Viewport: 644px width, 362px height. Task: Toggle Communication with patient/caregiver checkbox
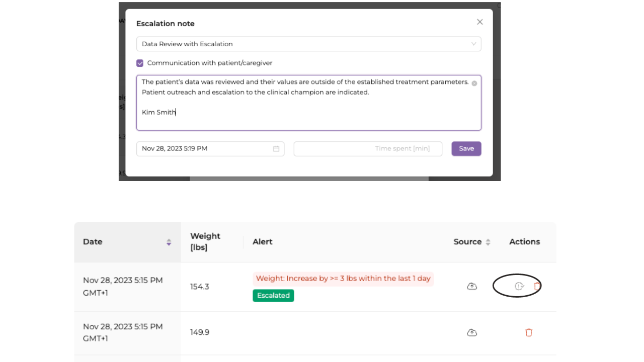pos(140,63)
